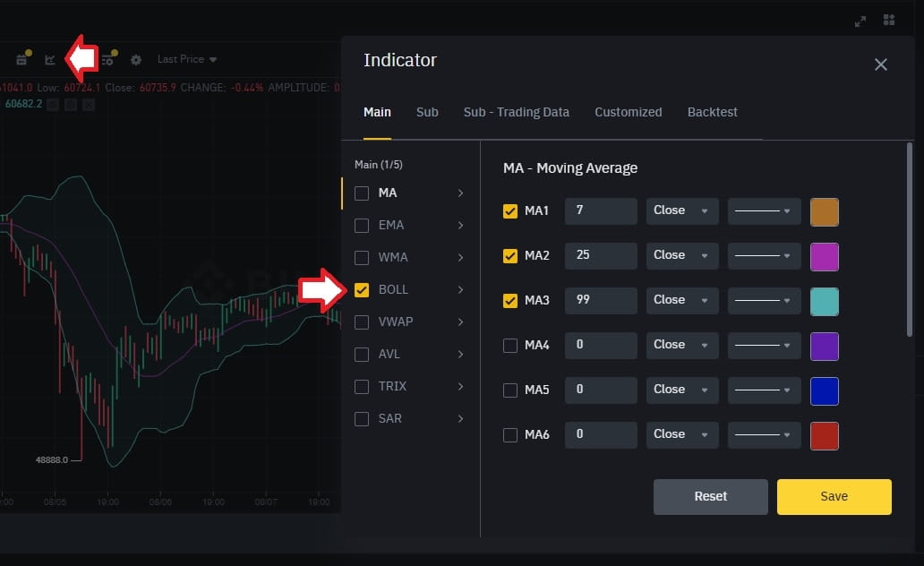Viewport: 924px width, 566px height.
Task: Pick the MA3 teal color swatch
Action: coord(824,301)
